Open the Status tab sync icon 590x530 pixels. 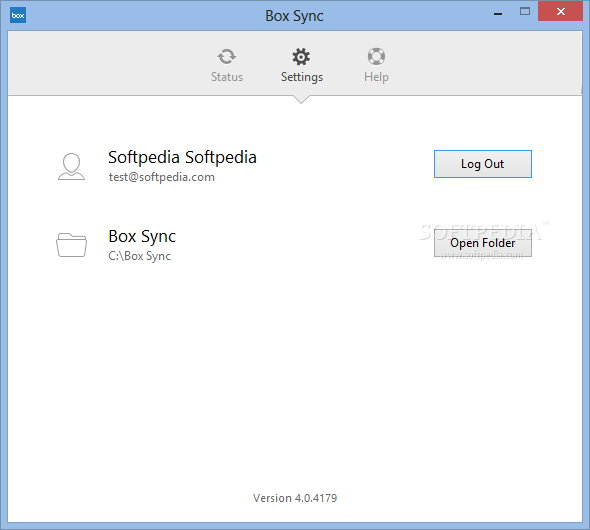point(227,57)
